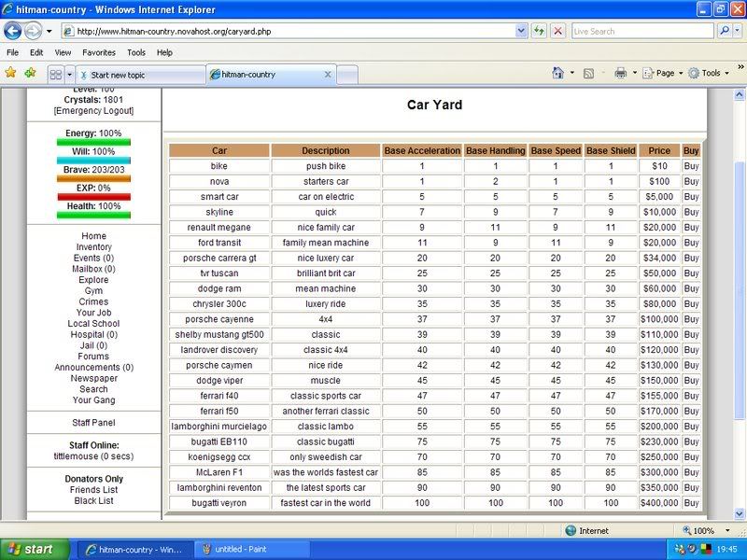This screenshot has width=747, height=560.
Task: Click the RSS feeds icon
Action: point(589,73)
